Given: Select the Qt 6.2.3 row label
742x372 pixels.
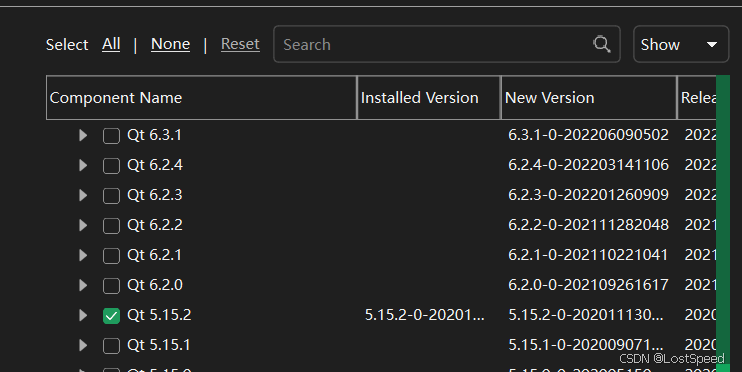Looking at the screenshot, I should (155, 195).
